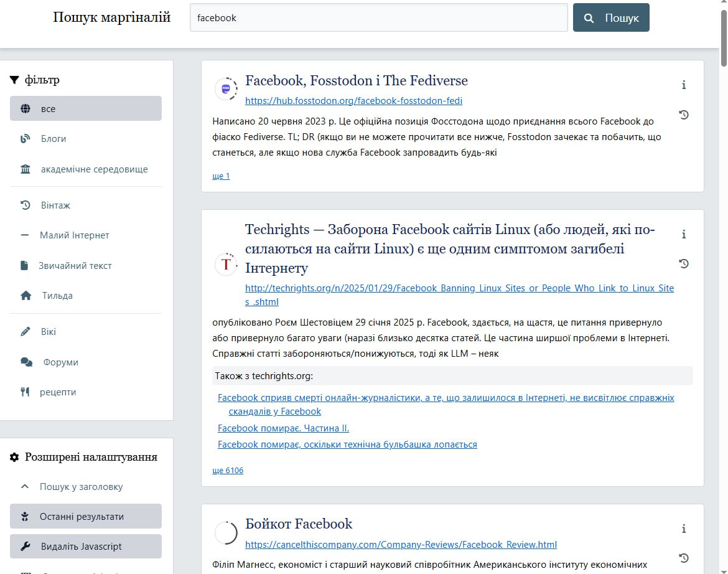This screenshot has width=728, height=574.
Task: Click the Fosstodon site favicon
Action: (226, 88)
